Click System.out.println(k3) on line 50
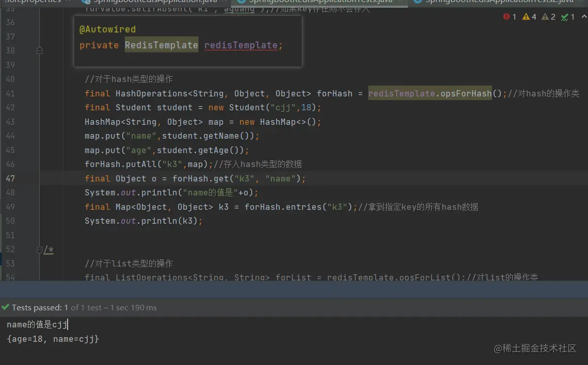The width and height of the screenshot is (588, 365). [x=141, y=221]
